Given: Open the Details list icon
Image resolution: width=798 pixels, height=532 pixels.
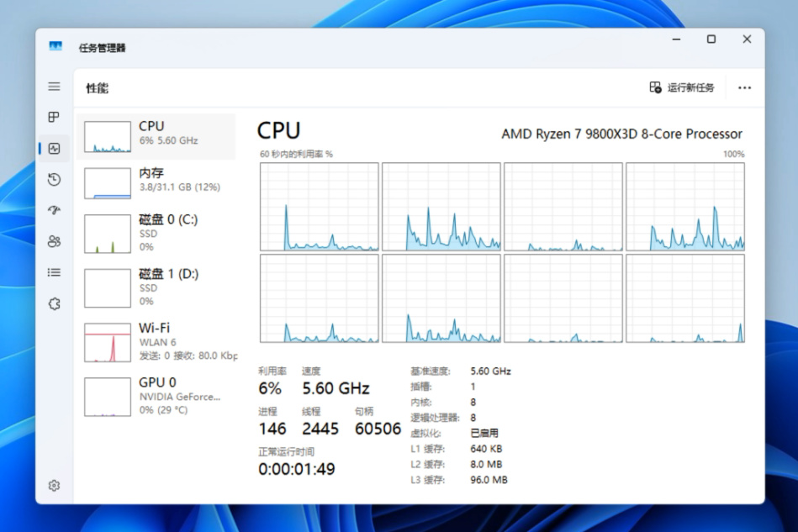Looking at the screenshot, I should coord(54,272).
